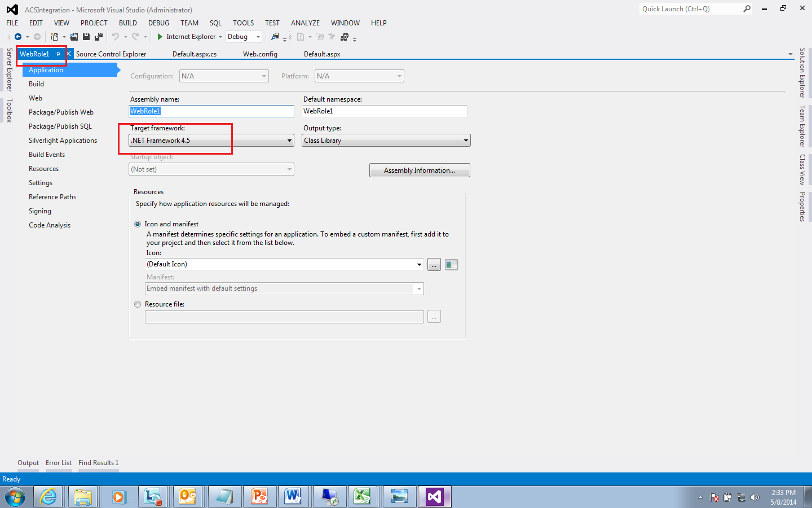Click the network settings toolbar icon

click(x=345, y=37)
